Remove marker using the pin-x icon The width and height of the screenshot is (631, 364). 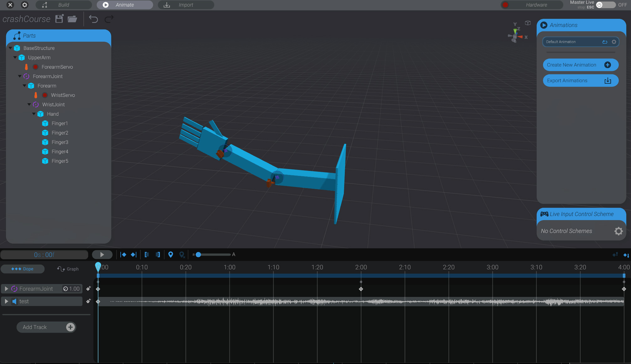point(182,255)
